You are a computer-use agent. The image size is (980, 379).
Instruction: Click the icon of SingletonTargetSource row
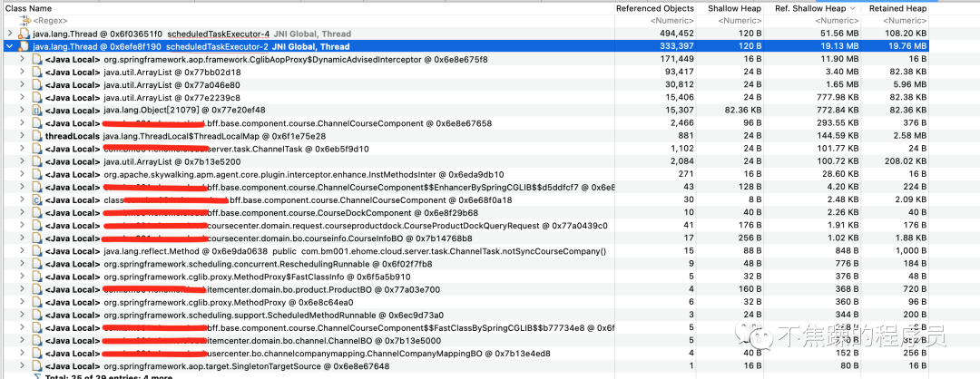[x=37, y=366]
